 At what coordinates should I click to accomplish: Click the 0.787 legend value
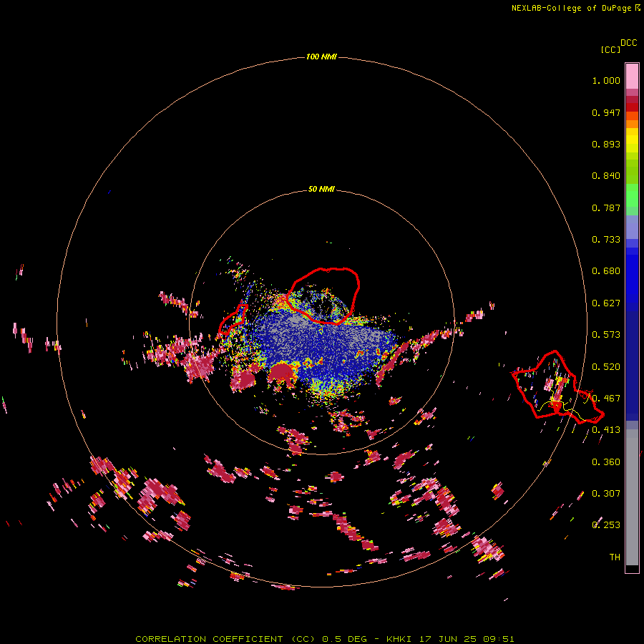(x=606, y=208)
